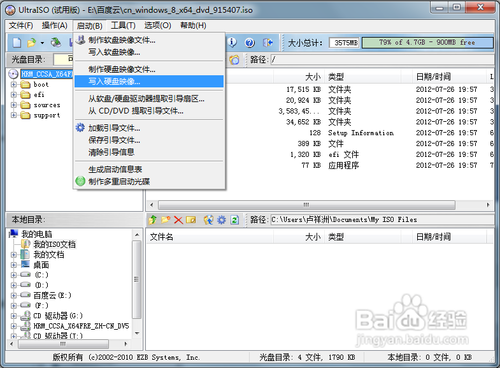500x368 pixels.
Task: Expand the 百度云 (E:) drive node
Action: tap(13, 295)
